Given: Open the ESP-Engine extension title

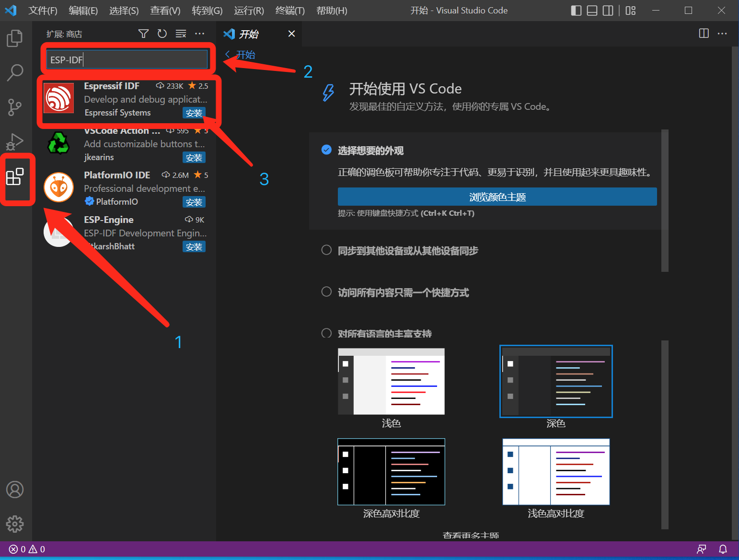Looking at the screenshot, I should click(109, 220).
